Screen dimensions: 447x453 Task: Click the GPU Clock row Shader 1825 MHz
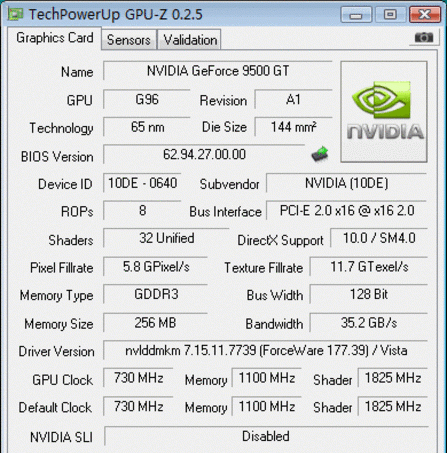click(393, 378)
